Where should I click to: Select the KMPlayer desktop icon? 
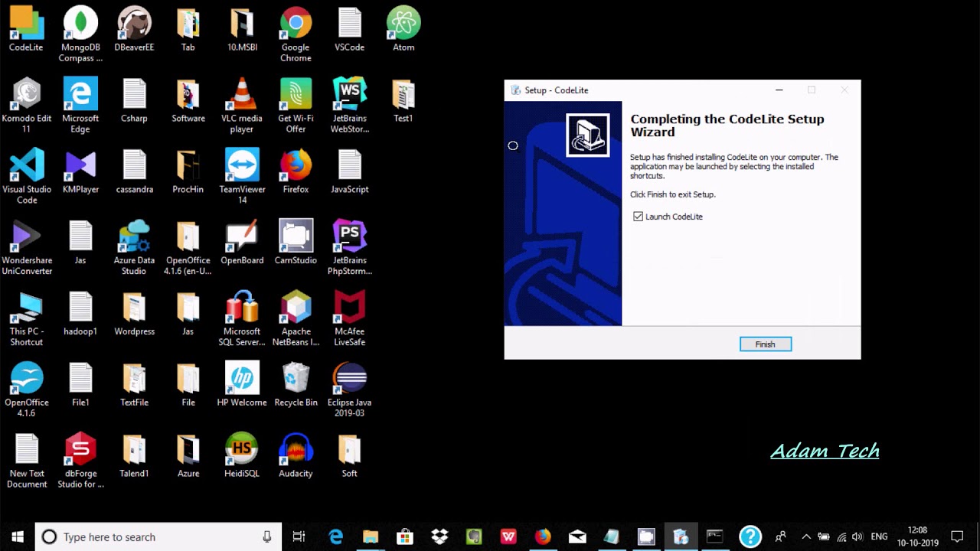80,171
